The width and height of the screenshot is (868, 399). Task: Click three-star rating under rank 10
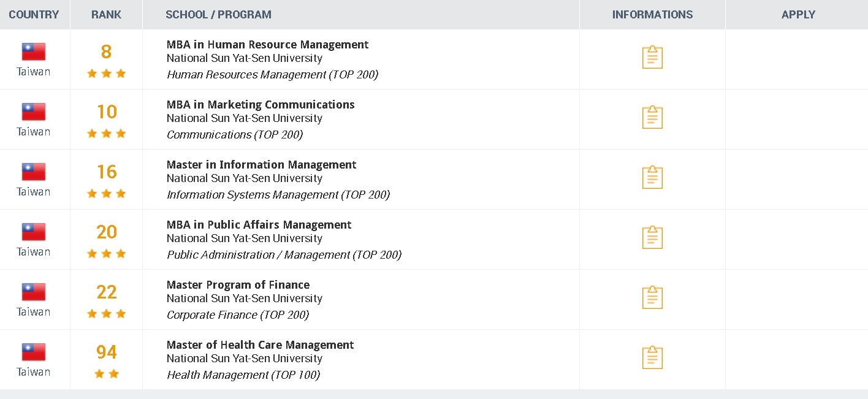coord(106,134)
